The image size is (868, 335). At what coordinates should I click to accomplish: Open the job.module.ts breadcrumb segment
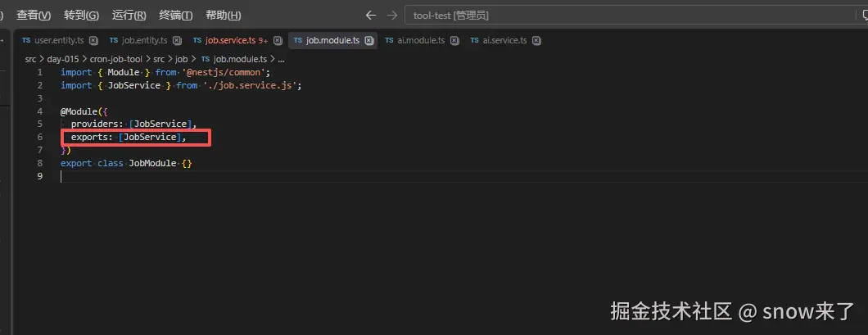[x=234, y=59]
